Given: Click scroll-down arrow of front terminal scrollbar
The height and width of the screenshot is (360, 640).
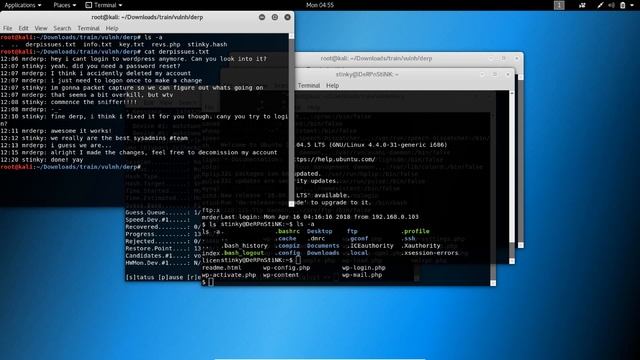Looking at the screenshot, I should click(x=291, y=204).
